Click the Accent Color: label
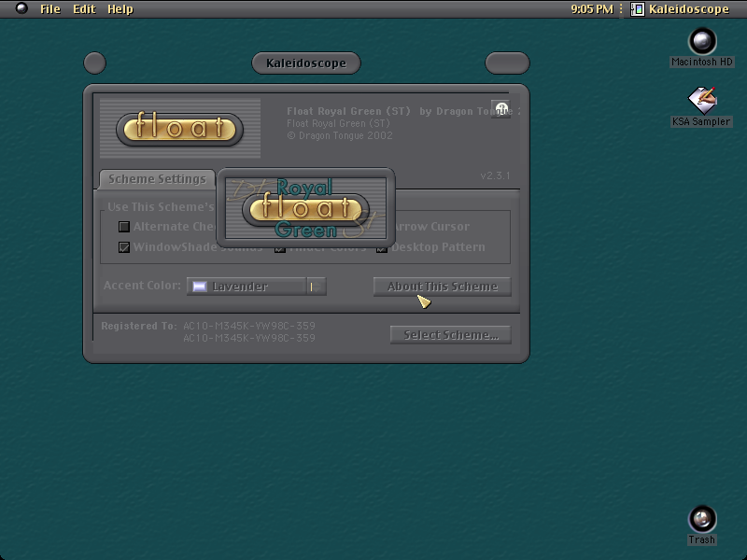 (x=142, y=286)
